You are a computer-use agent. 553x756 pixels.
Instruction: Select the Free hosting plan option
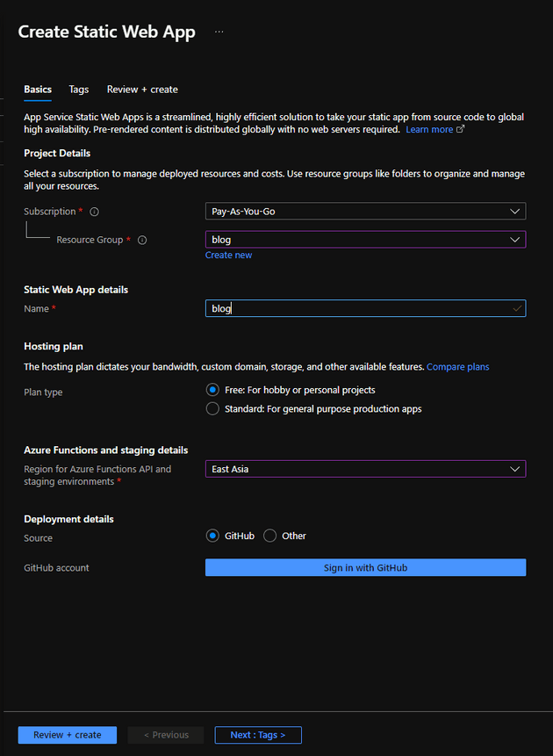(x=211, y=389)
